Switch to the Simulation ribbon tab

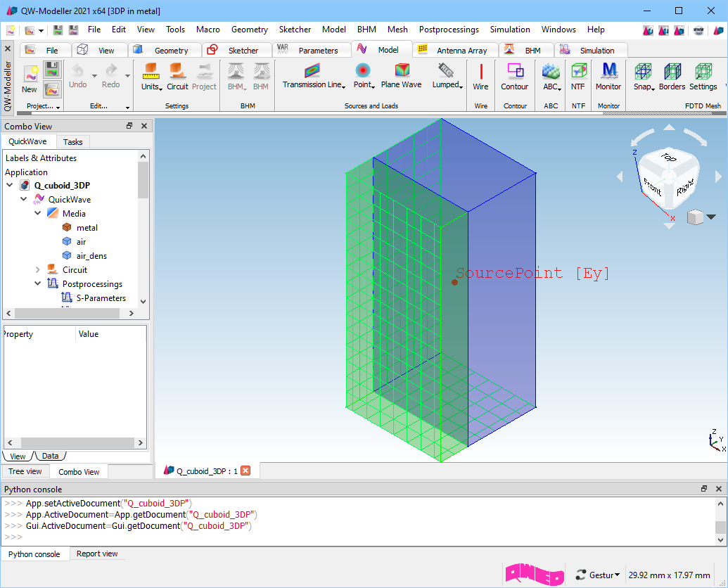(591, 50)
